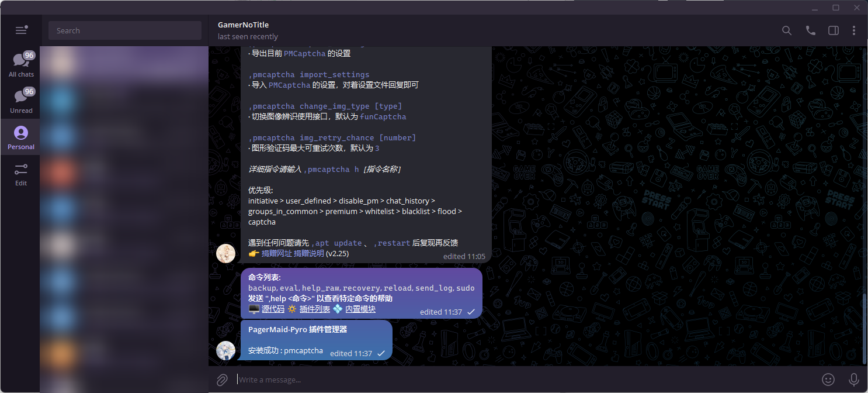Record a voice message with microphone
This screenshot has height=393, width=868.
[x=853, y=380]
